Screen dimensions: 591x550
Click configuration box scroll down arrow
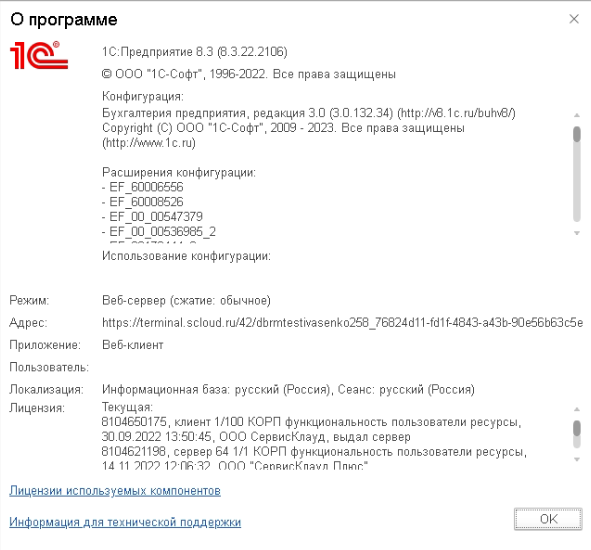[576, 233]
